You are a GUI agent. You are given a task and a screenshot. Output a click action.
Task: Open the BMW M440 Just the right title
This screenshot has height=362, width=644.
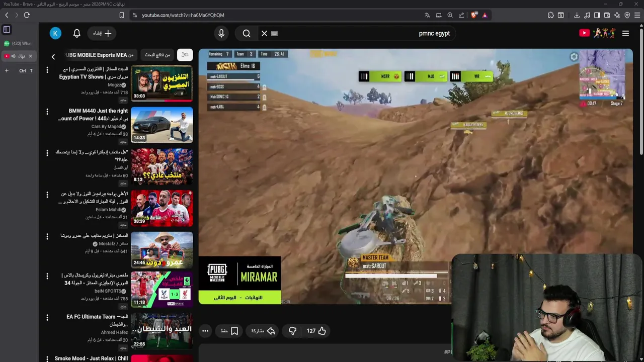coord(93,115)
